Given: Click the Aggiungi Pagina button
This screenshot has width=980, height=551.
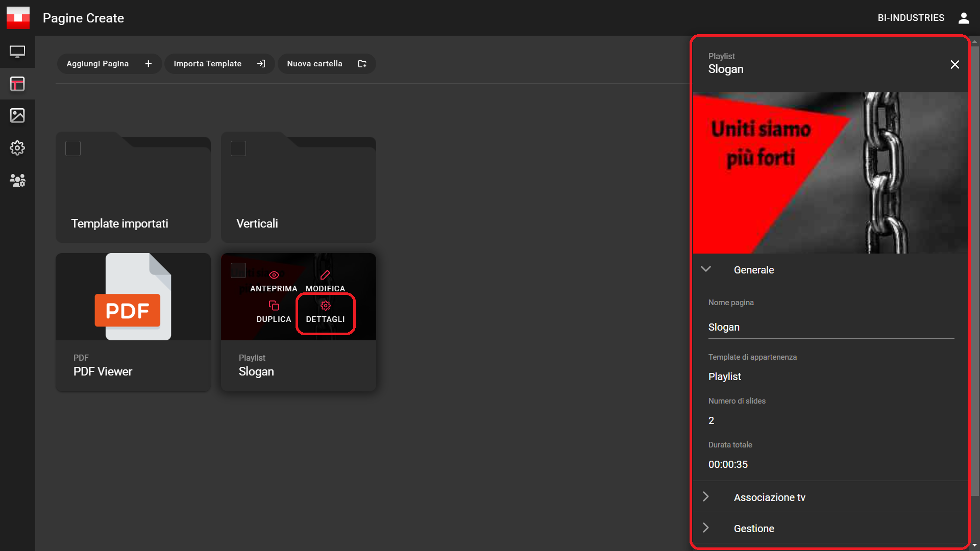Looking at the screenshot, I should pos(109,64).
